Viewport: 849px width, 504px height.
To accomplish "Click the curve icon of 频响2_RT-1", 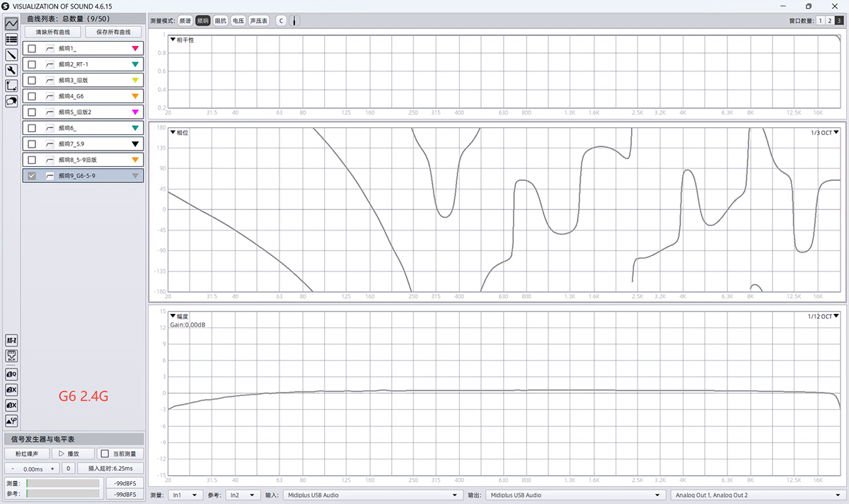I will [x=50, y=64].
